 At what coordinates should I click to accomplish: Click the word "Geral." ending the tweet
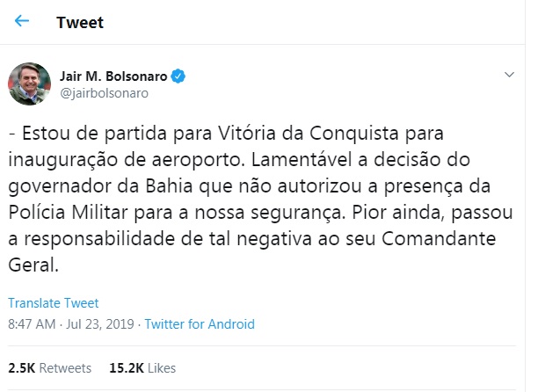coord(33,264)
